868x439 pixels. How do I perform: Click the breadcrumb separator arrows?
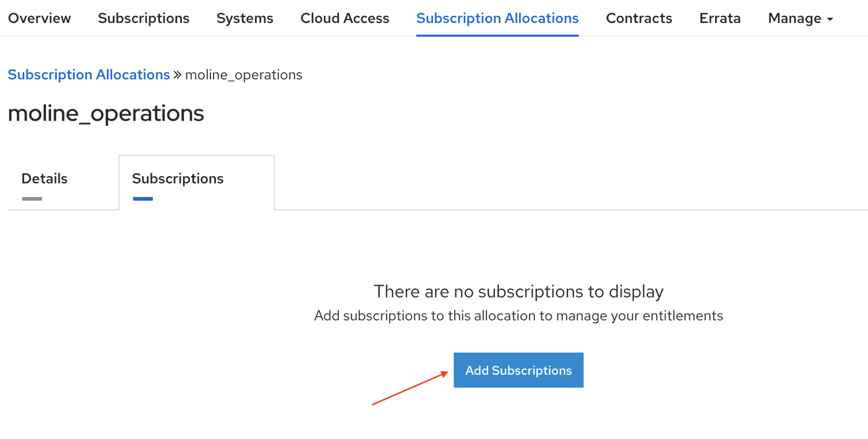178,74
